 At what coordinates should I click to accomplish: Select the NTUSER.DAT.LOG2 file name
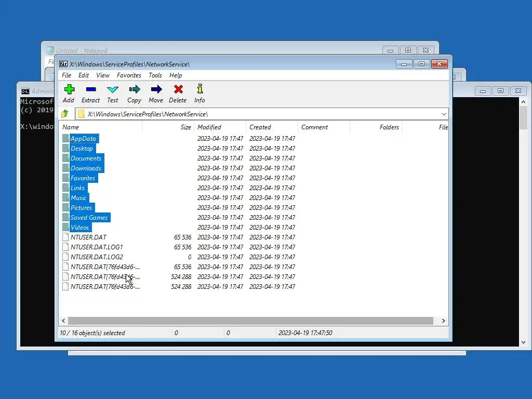97,257
